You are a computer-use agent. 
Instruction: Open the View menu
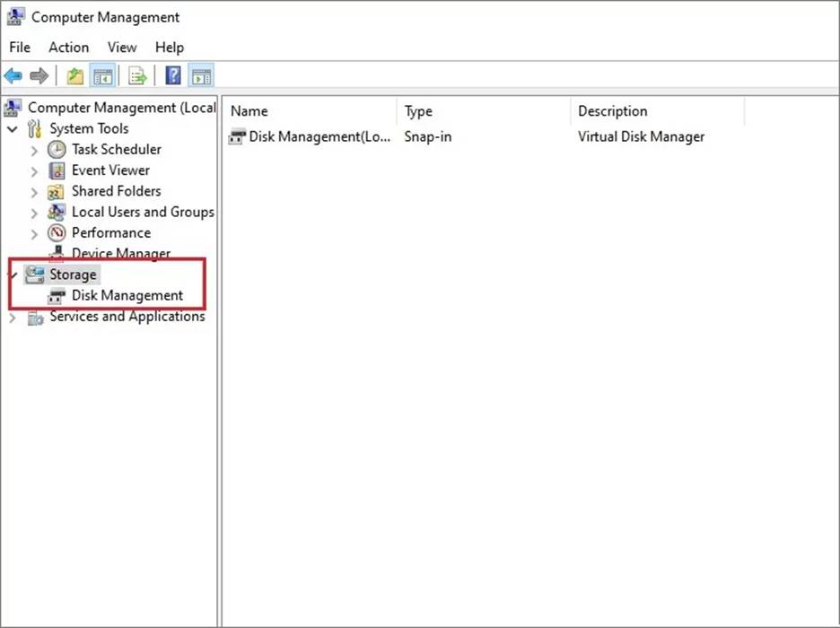coord(122,48)
